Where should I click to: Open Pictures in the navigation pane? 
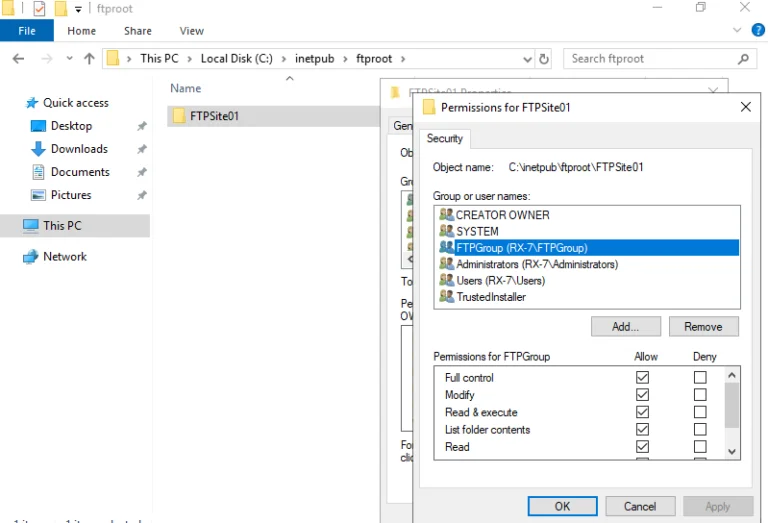click(x=71, y=195)
